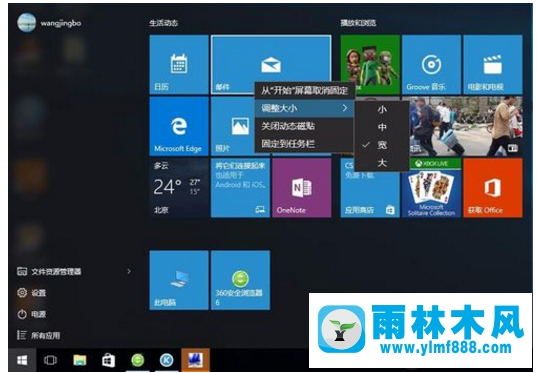Open the 调整大小 submenu entry
This screenshot has width=537, height=373.
(304, 108)
